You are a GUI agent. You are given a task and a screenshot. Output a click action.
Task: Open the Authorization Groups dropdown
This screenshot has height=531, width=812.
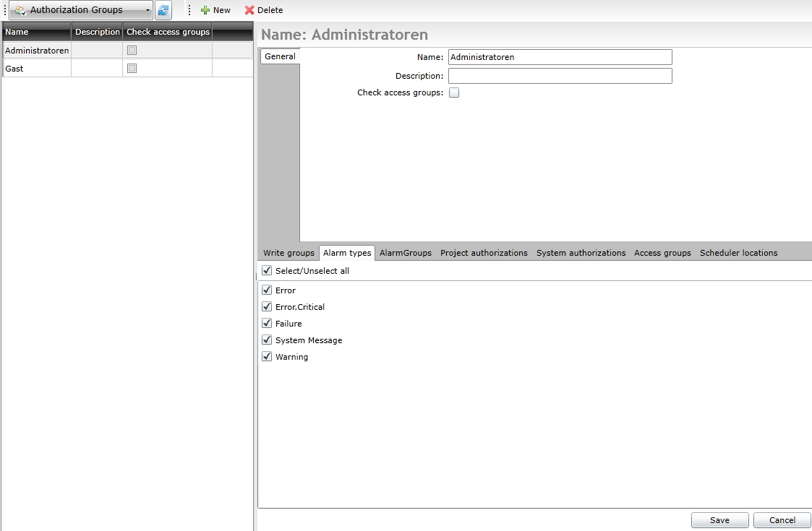(148, 10)
